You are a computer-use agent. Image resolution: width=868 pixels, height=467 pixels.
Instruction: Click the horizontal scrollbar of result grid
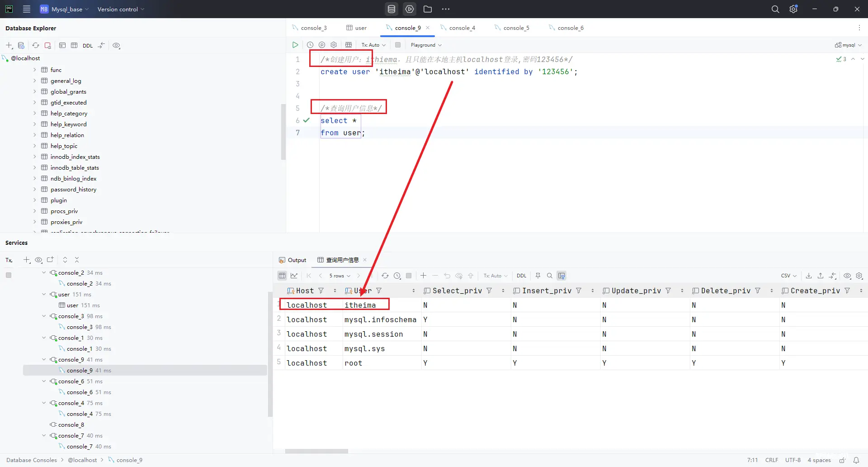click(x=316, y=451)
